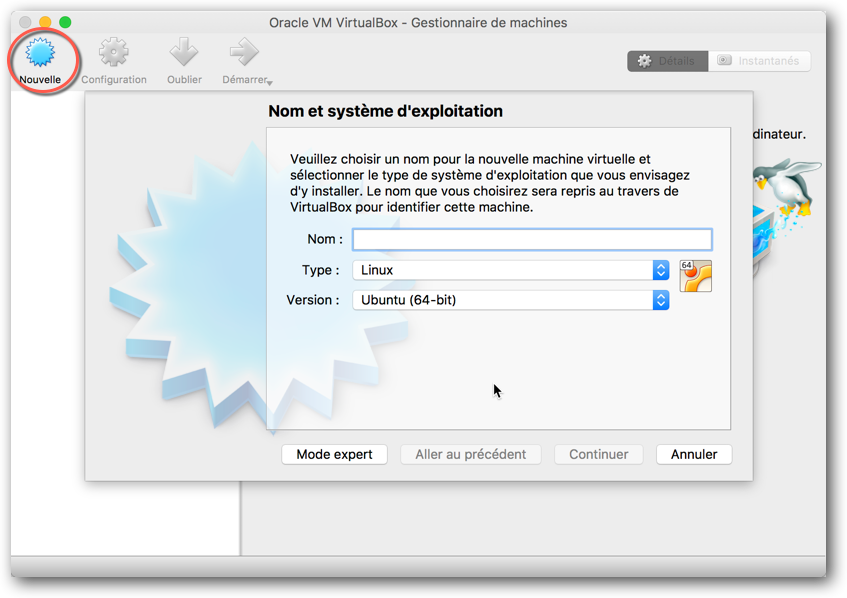Click the Nouvelle starburst icon
Image resolution: width=847 pixels, height=598 pixels.
click(x=41, y=53)
